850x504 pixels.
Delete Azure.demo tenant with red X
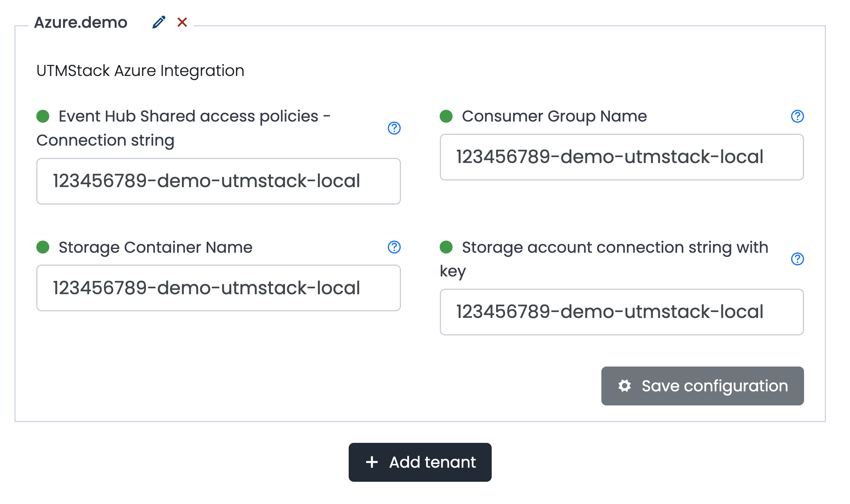coord(182,22)
